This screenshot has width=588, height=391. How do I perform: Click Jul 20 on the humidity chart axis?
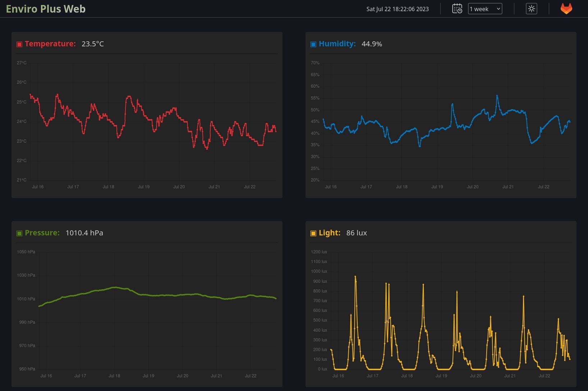(472, 187)
